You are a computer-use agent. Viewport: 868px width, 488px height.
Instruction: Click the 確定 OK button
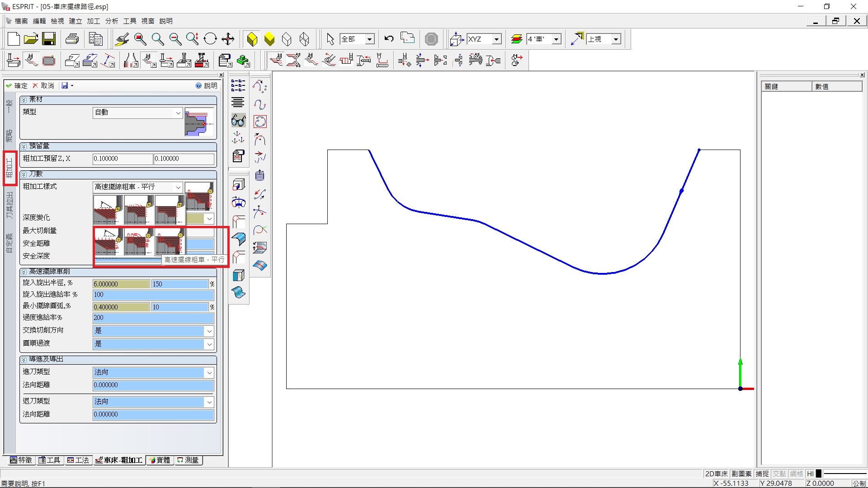click(17, 85)
